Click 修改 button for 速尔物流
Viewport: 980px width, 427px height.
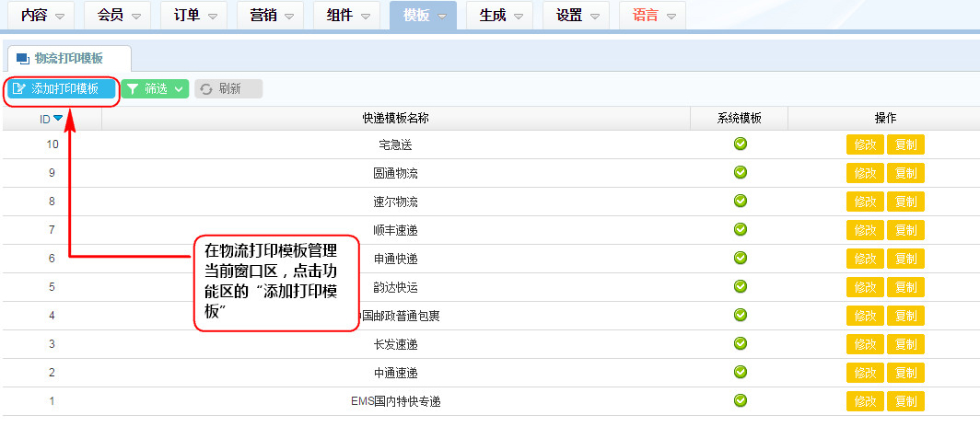coord(865,202)
